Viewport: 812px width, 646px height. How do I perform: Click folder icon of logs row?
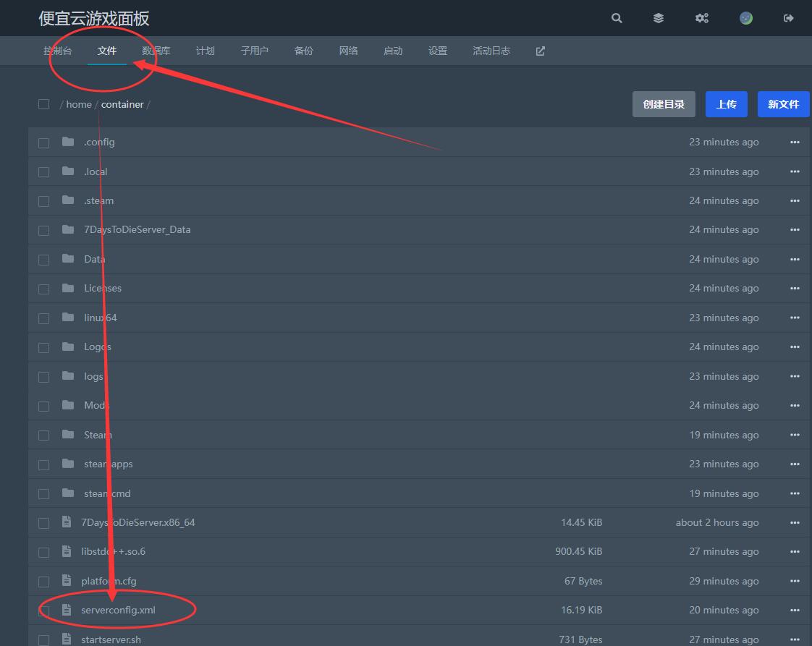coord(68,375)
